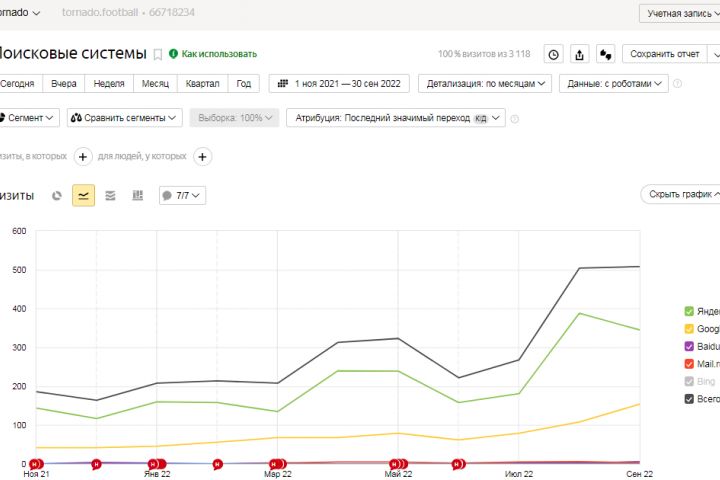Viewport: 720px width, 480px height.
Task: Toggle the Baidu series checkbox
Action: tap(689, 346)
